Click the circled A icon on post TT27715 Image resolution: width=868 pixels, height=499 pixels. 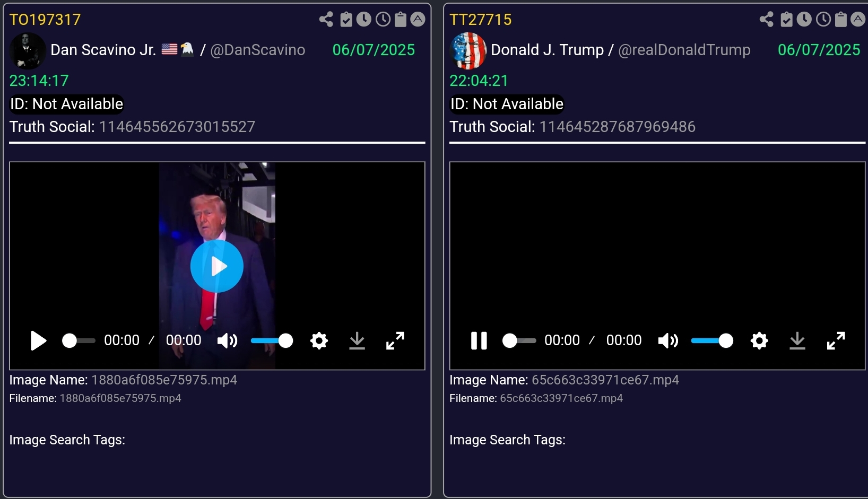[x=858, y=20]
